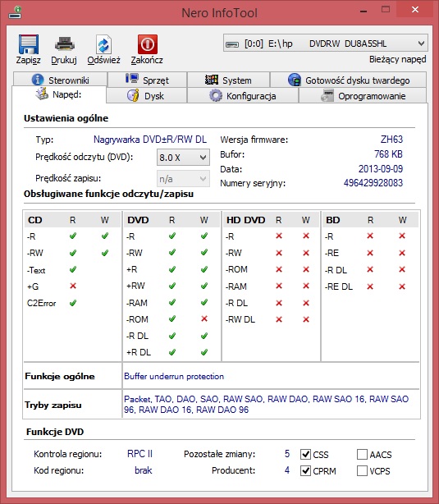Viewport: 439px width, 504px height.
Task: Click the Oprogramowanie software icon
Action: (327, 95)
